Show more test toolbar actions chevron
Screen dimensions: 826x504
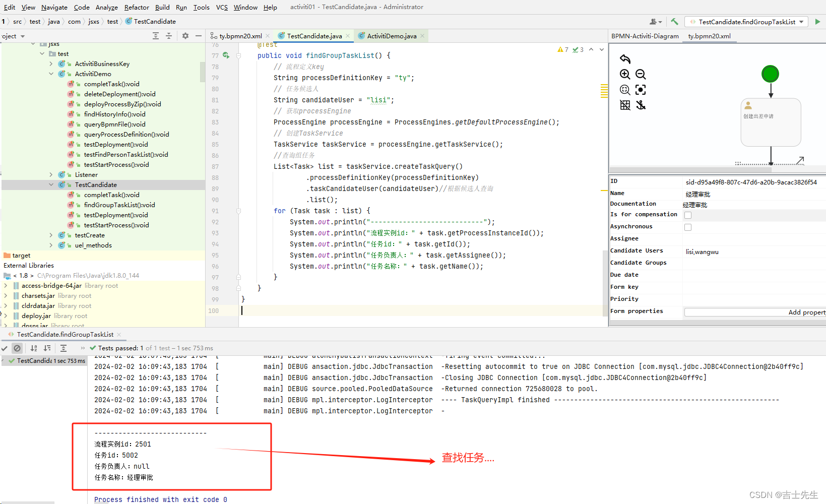click(83, 348)
